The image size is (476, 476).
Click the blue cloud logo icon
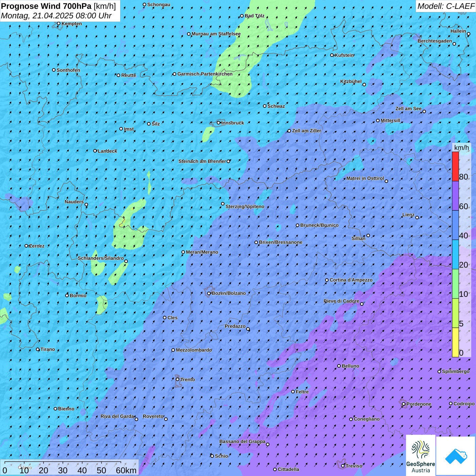(x=456, y=456)
